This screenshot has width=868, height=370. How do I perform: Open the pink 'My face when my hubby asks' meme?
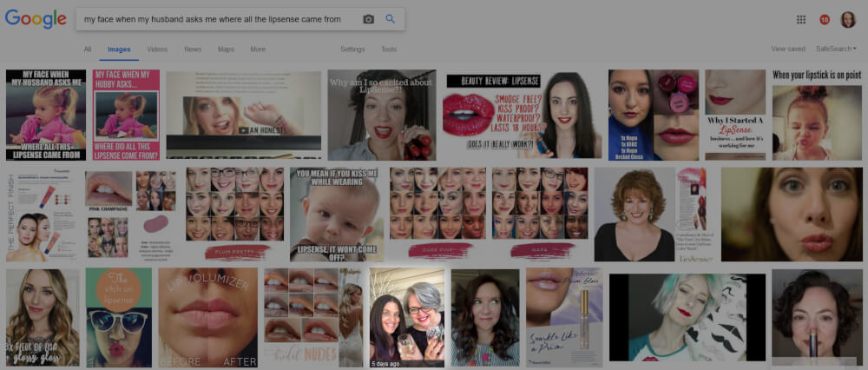(x=126, y=116)
